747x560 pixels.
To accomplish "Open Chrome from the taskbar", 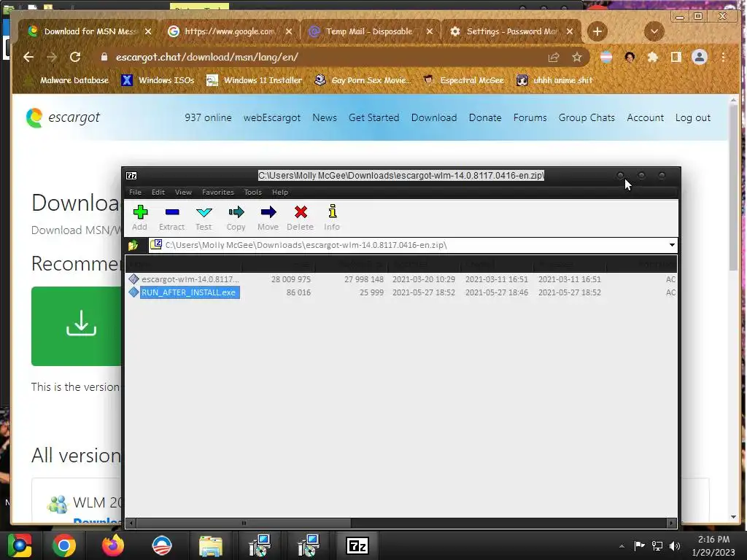I will 64,545.
